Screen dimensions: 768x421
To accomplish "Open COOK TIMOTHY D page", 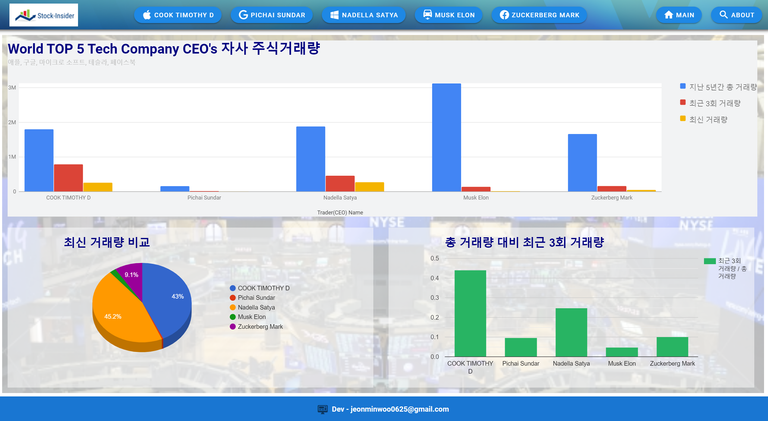I will click(x=178, y=15).
